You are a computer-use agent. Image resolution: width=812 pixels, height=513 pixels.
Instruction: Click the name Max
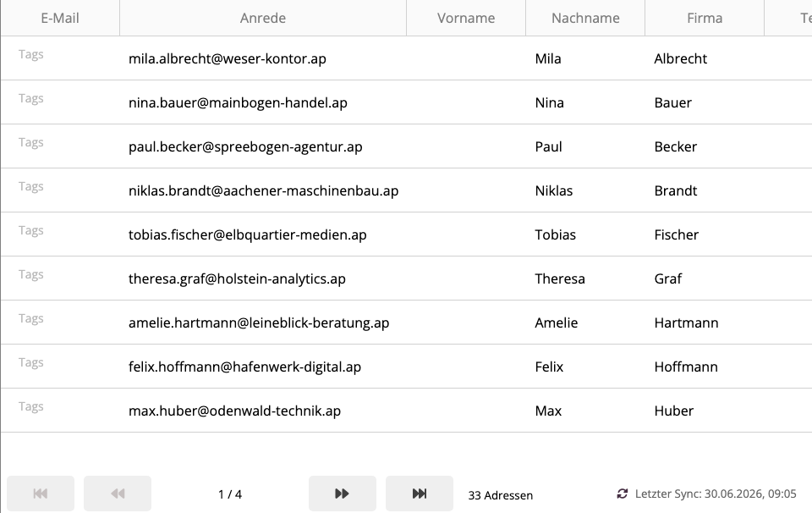click(x=548, y=411)
